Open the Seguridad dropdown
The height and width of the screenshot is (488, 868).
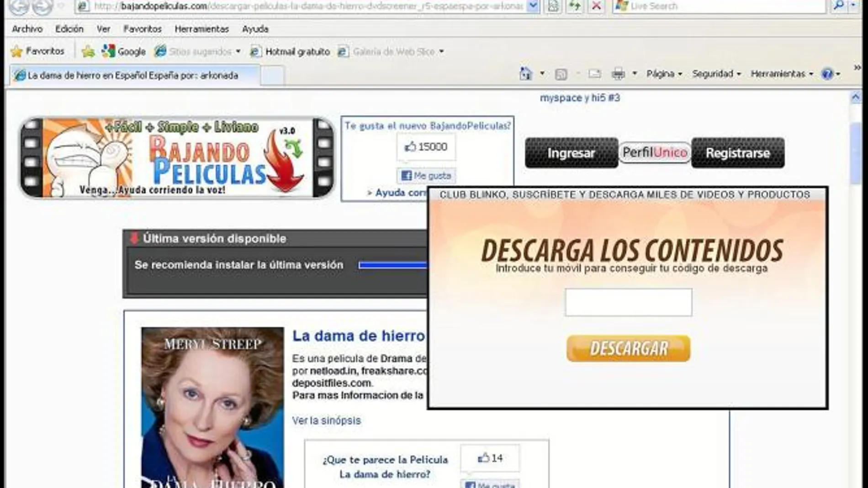[716, 73]
